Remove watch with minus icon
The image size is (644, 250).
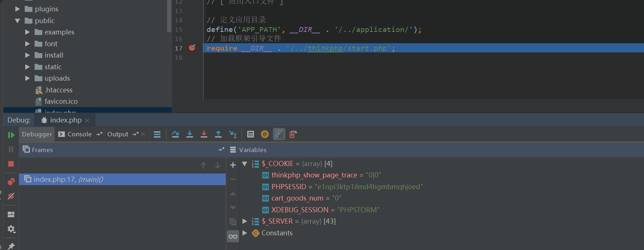233,179
